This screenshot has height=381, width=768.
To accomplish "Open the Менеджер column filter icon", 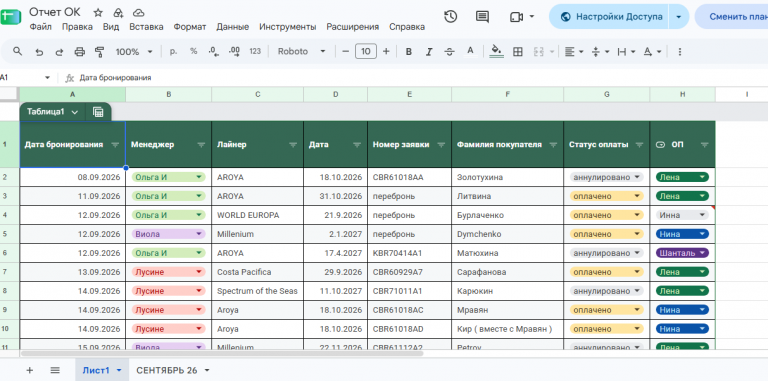I will point(201,144).
